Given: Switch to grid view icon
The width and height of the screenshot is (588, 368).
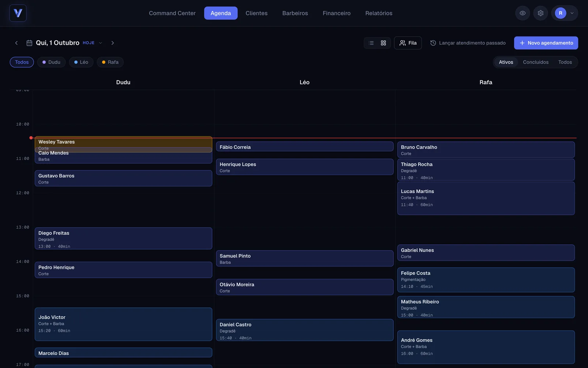Looking at the screenshot, I should [x=383, y=43].
